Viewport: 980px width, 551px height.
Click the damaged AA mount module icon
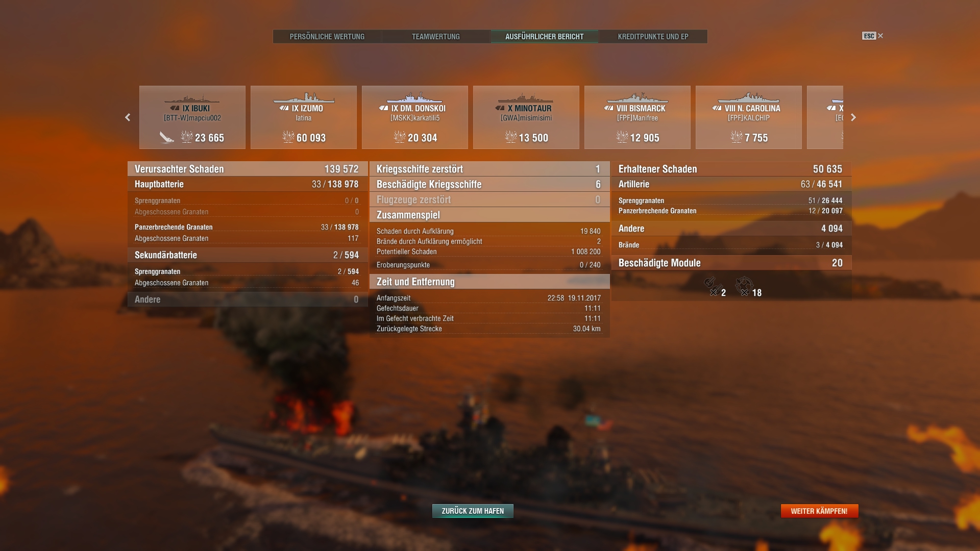[744, 286]
